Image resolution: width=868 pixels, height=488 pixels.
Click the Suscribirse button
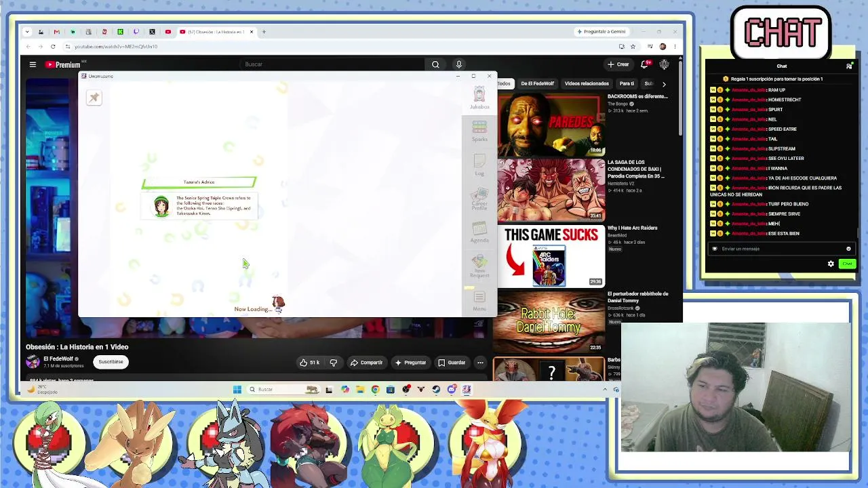coord(111,362)
